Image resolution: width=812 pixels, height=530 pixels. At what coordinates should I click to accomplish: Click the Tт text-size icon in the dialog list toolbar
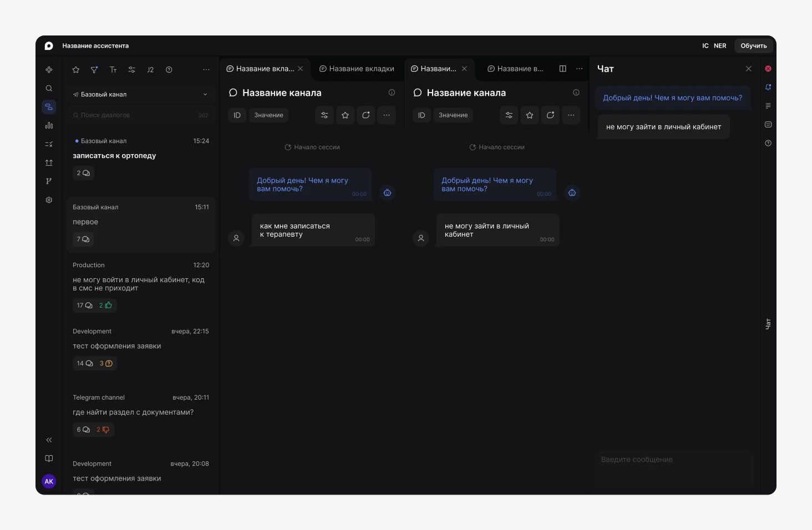[x=113, y=70]
